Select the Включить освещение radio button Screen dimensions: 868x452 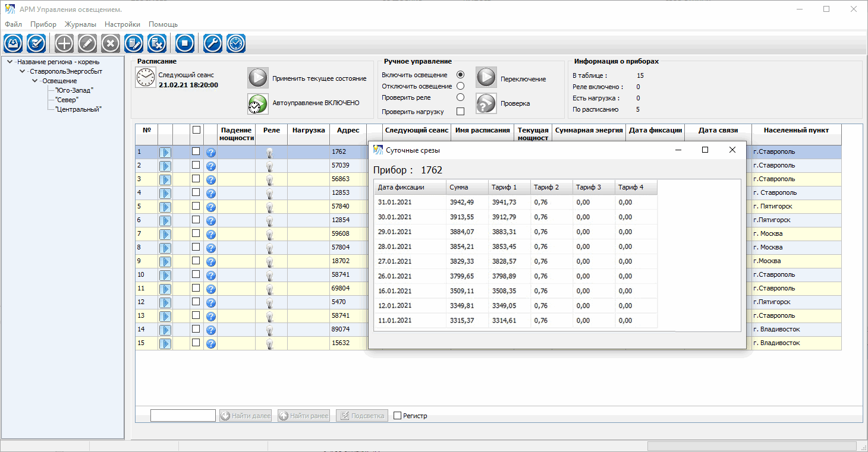(460, 75)
